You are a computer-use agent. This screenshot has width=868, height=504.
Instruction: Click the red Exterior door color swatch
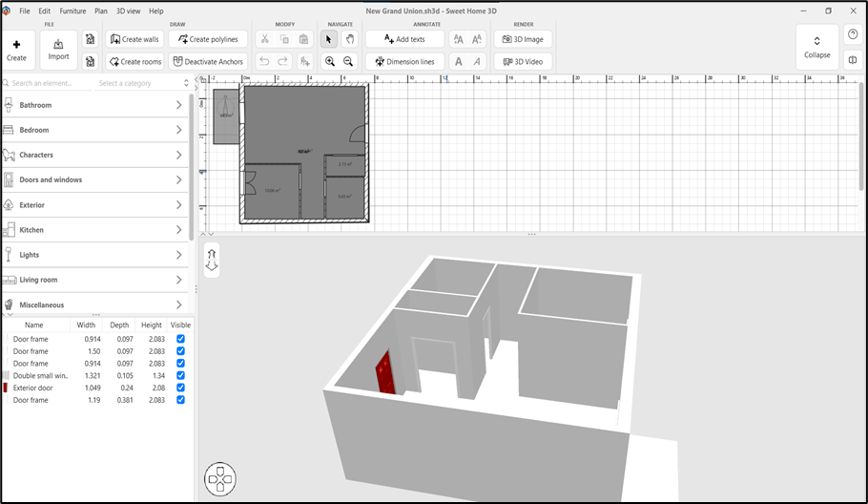click(x=6, y=388)
